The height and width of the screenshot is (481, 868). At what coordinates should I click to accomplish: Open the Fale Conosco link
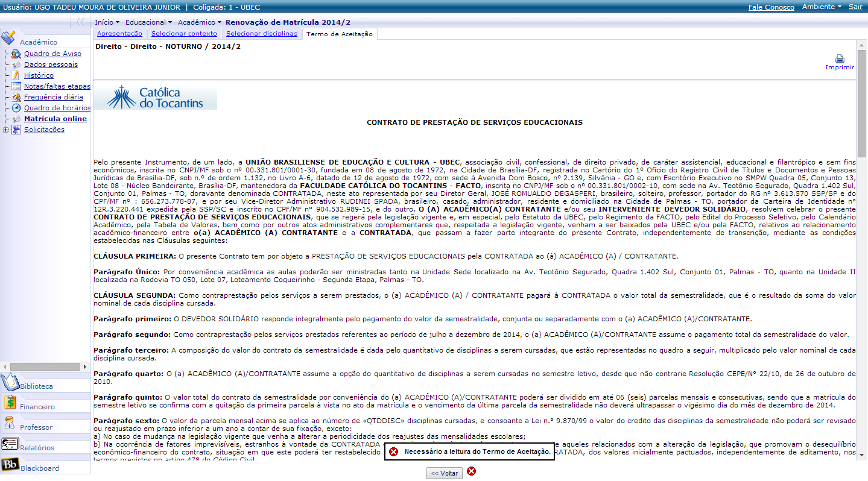tap(771, 7)
